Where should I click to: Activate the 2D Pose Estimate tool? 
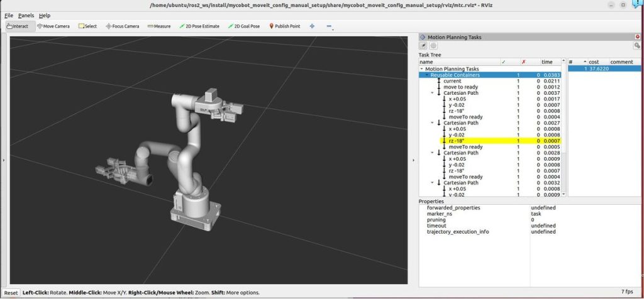(x=199, y=26)
